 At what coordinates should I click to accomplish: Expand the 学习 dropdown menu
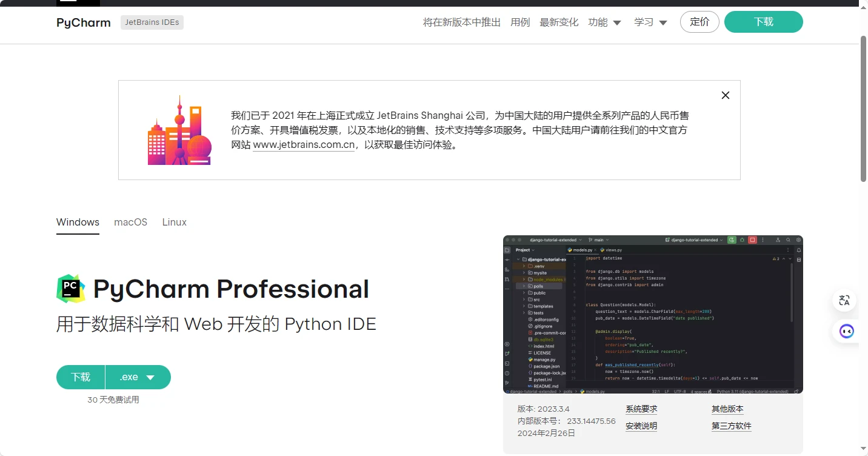coord(650,22)
